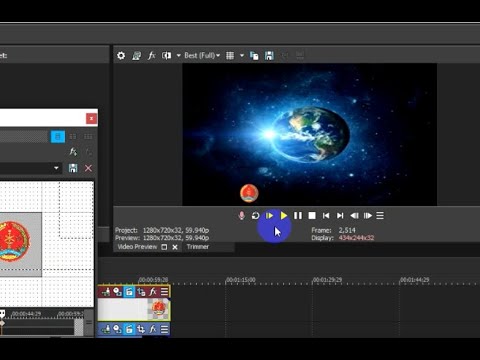Open transport hamburger menu in preview
Viewport: 480px width, 360px height.
[x=380, y=216]
